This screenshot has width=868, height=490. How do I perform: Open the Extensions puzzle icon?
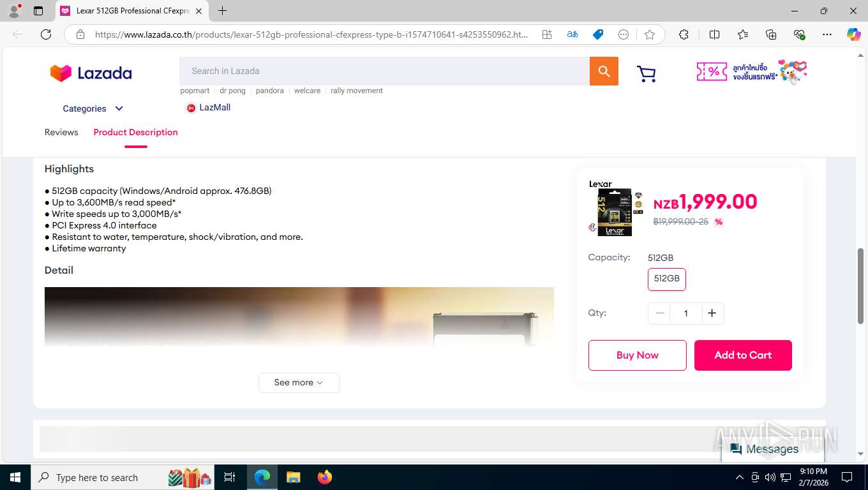(684, 34)
